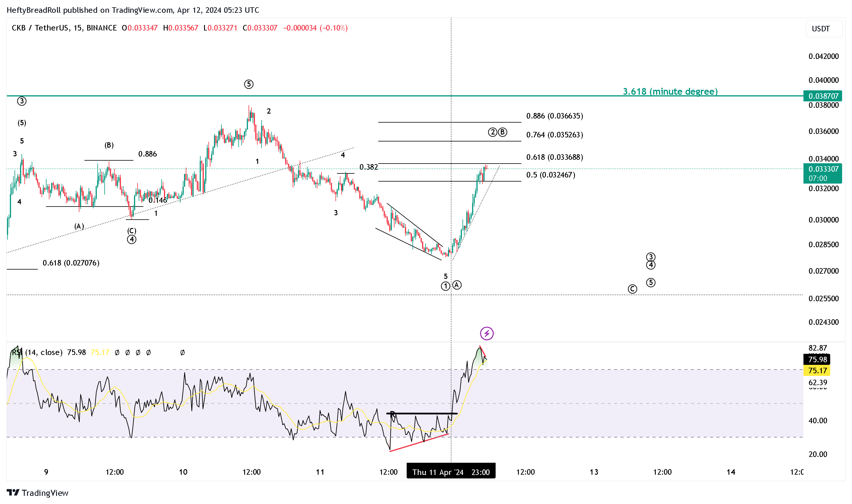The image size is (852, 504).
Task: Click the open value O0.033347
Action: [x=140, y=28]
